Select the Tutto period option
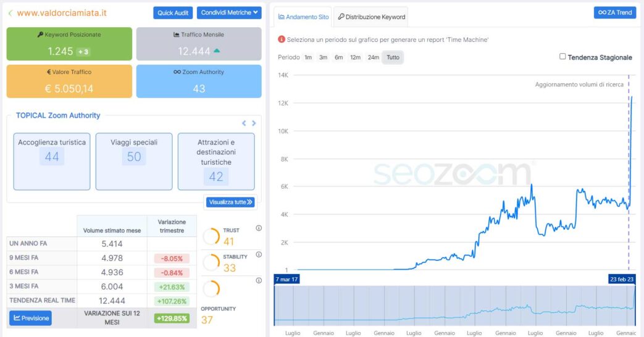644x337 pixels. point(393,57)
